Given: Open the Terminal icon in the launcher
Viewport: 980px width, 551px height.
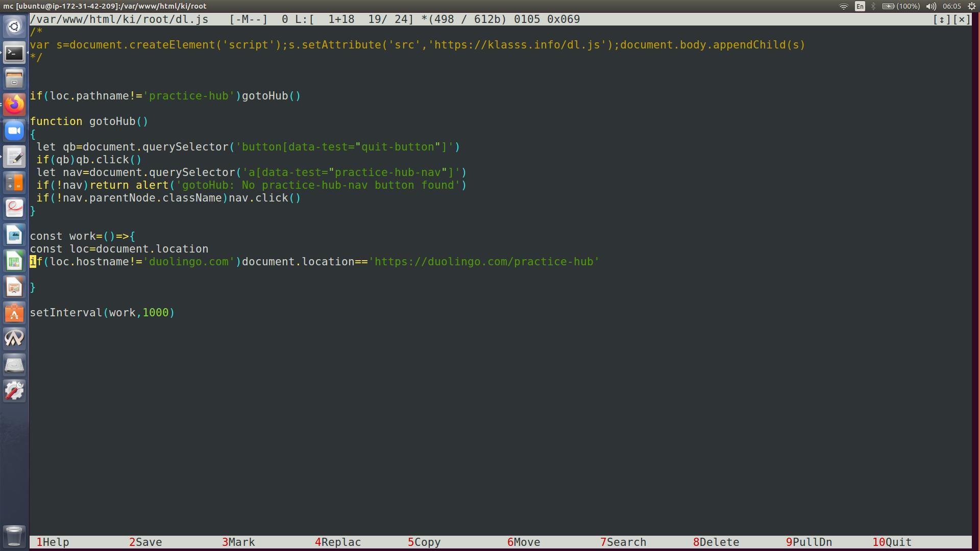Looking at the screenshot, I should coord(14,53).
